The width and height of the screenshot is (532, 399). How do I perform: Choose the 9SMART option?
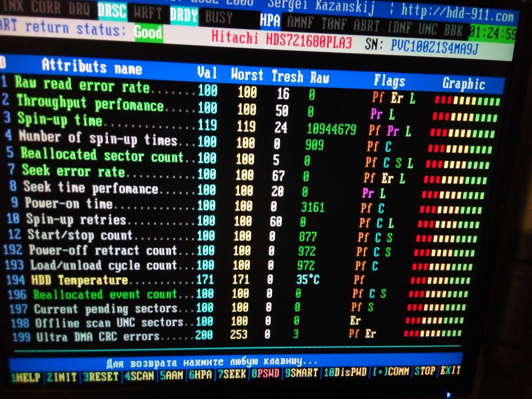coord(301,373)
